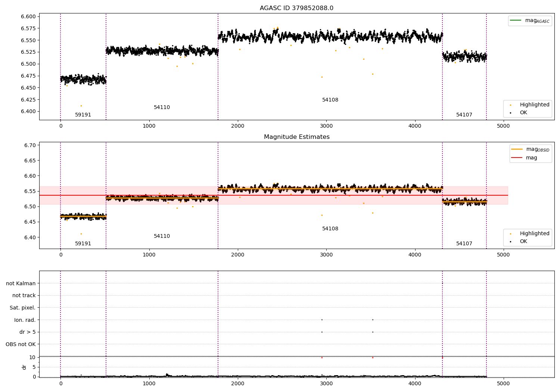The image size is (560, 392).
Task: Select the orange mag OBSID legend entry
Action: pos(530,149)
